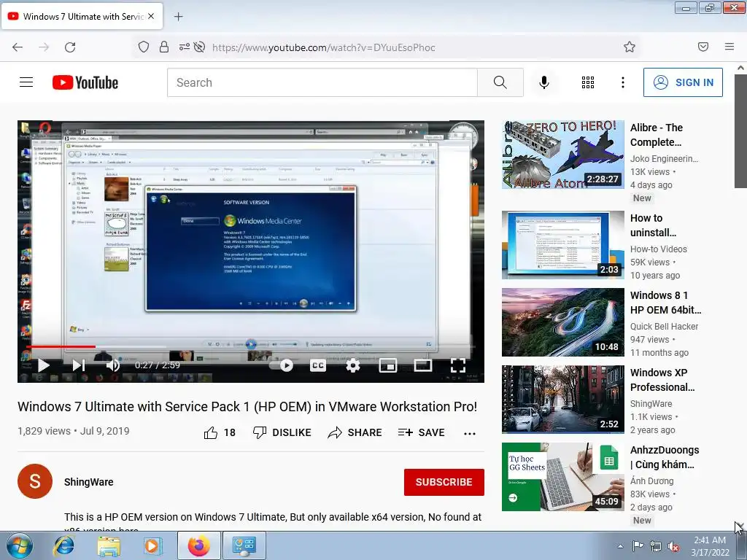
Task: Search with your voice microphone
Action: (x=543, y=82)
